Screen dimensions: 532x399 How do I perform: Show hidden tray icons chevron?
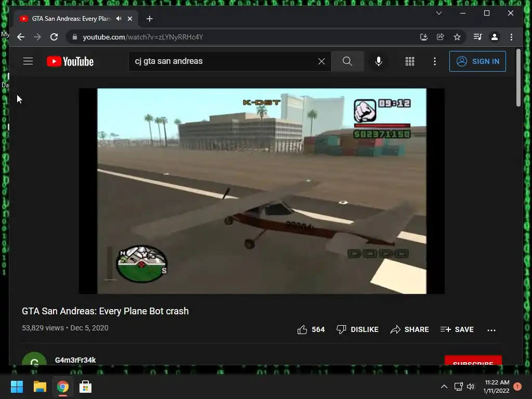[444, 387]
